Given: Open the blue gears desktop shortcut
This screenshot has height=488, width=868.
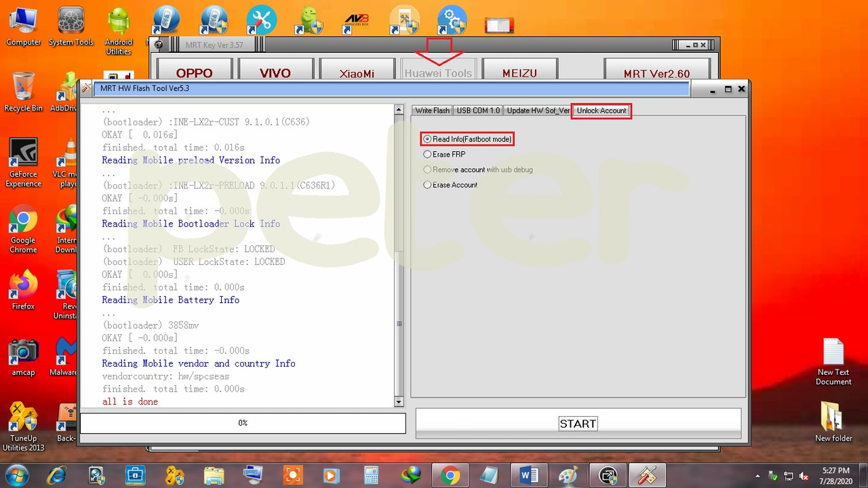Looking at the screenshot, I should point(452,20).
